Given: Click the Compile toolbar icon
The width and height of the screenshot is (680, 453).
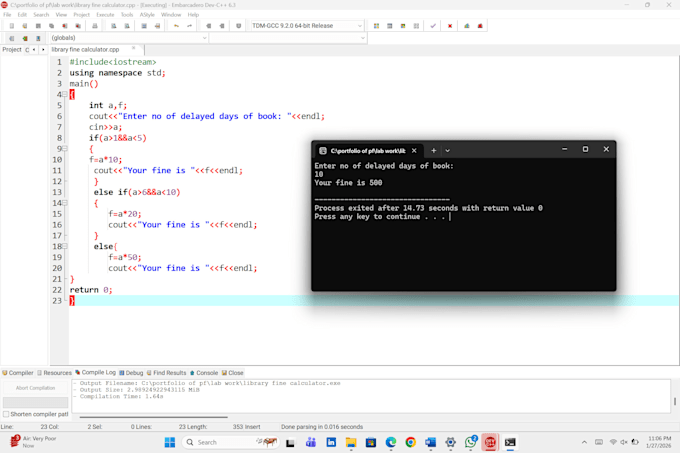Looking at the screenshot, I should point(376,26).
